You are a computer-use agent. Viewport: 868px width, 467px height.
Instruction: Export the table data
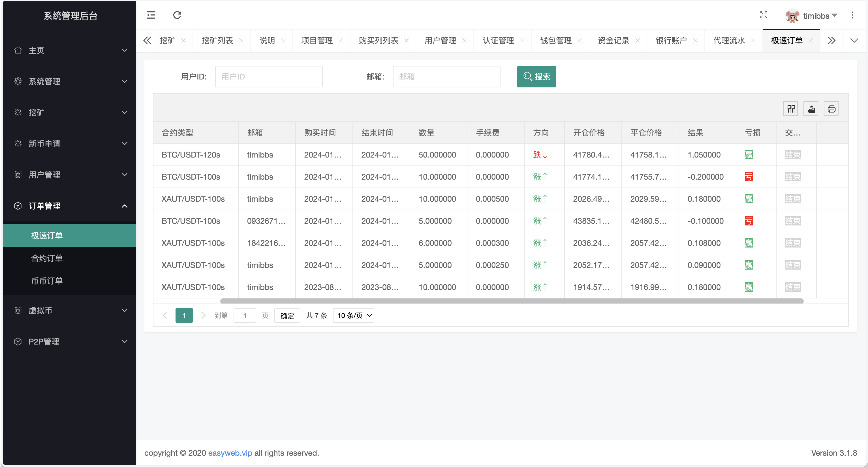(811, 108)
